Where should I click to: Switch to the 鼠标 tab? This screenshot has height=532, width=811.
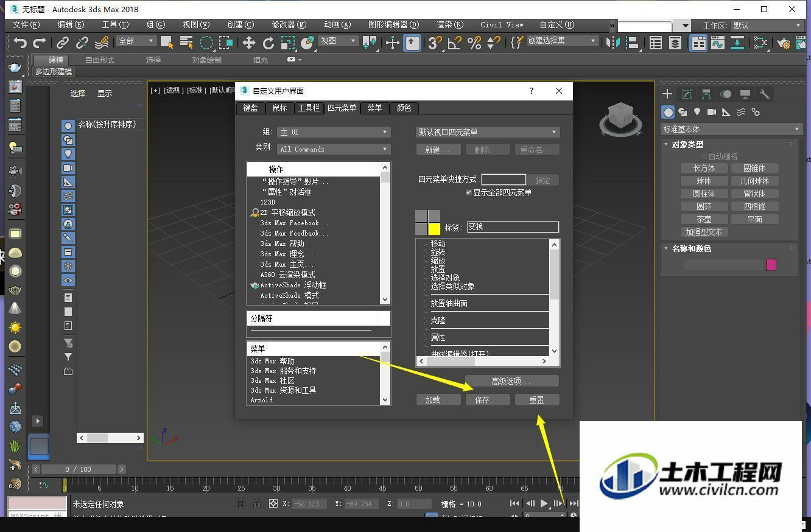pos(279,108)
